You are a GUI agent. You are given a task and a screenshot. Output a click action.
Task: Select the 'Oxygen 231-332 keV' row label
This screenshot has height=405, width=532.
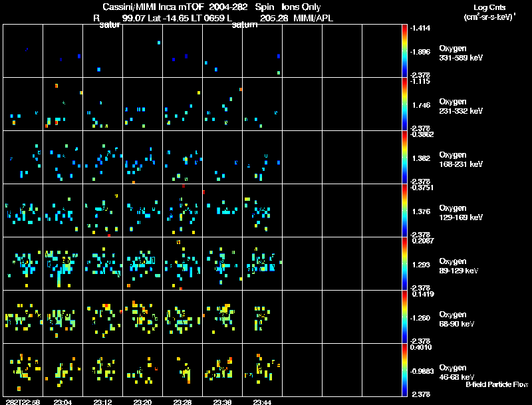(x=461, y=106)
